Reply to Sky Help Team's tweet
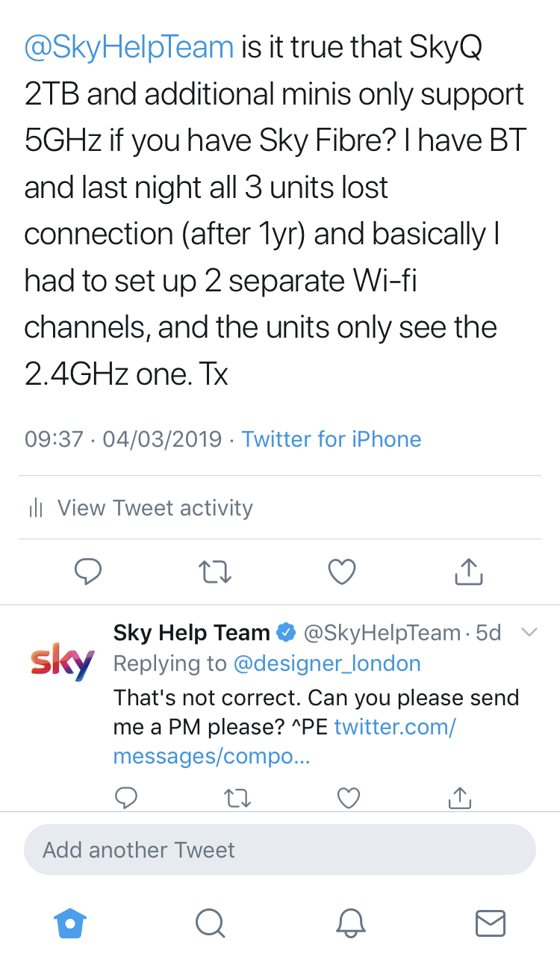 126,799
